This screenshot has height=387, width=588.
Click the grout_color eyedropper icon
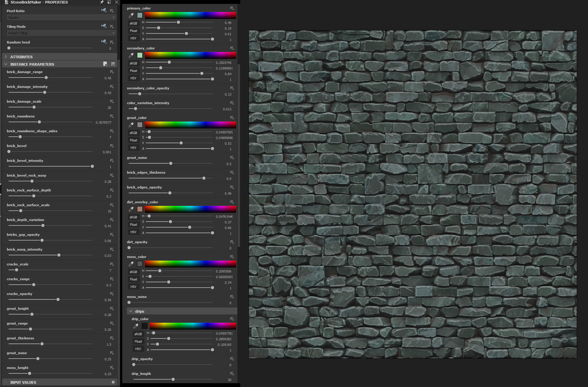point(131,125)
